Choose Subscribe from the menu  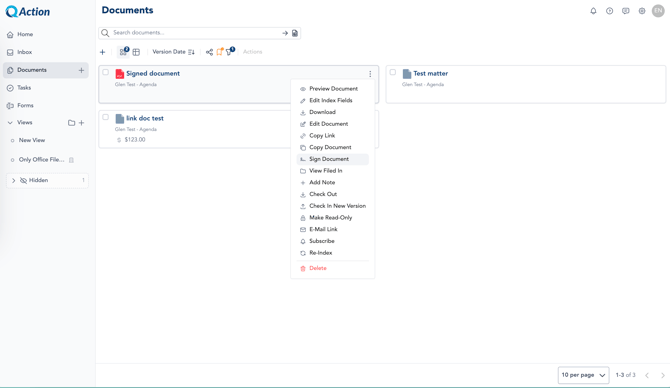(332, 241)
